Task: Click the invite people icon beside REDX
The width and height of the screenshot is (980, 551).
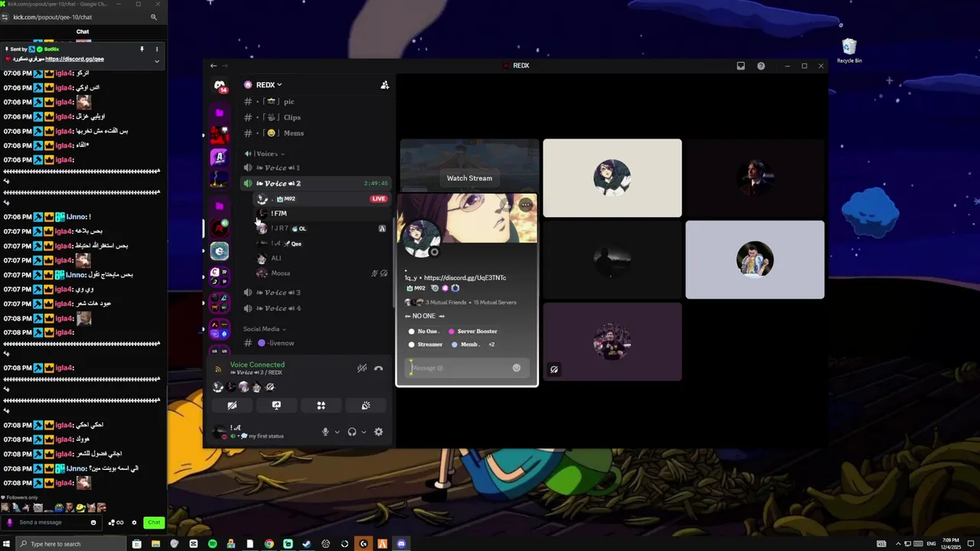Action: 385,85
